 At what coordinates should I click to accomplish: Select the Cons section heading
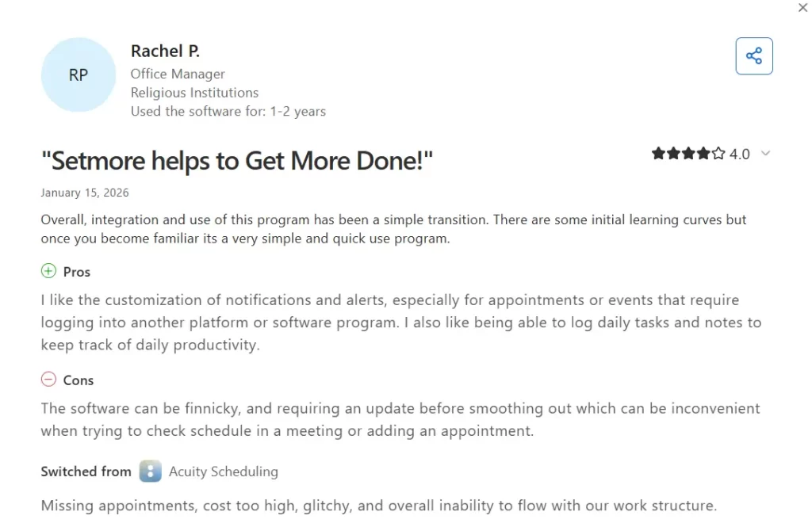79,380
